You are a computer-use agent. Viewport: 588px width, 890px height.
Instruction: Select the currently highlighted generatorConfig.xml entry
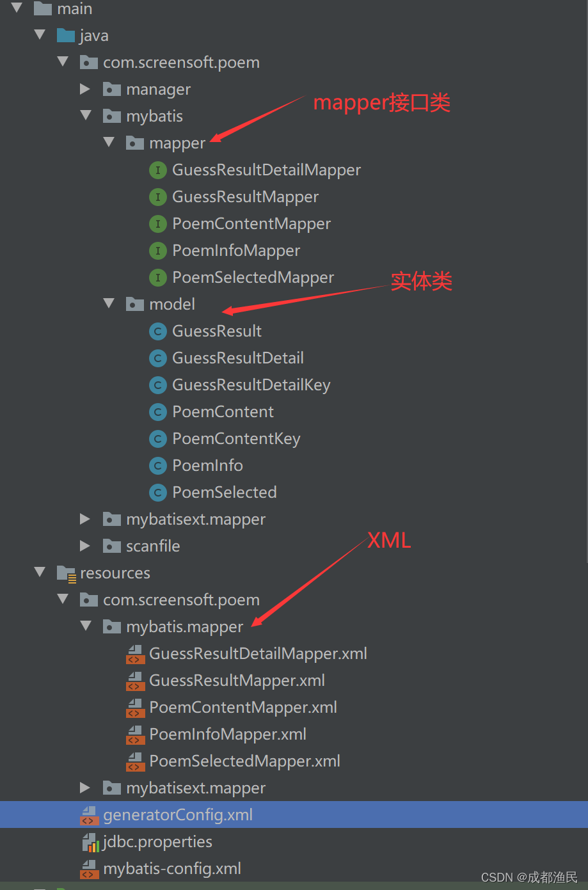pos(177,815)
